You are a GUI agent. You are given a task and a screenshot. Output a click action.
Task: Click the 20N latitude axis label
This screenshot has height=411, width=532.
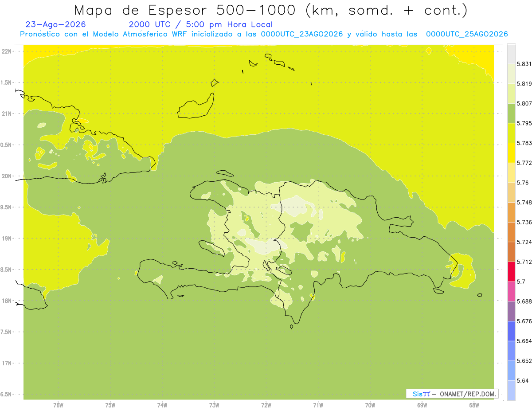8,176
